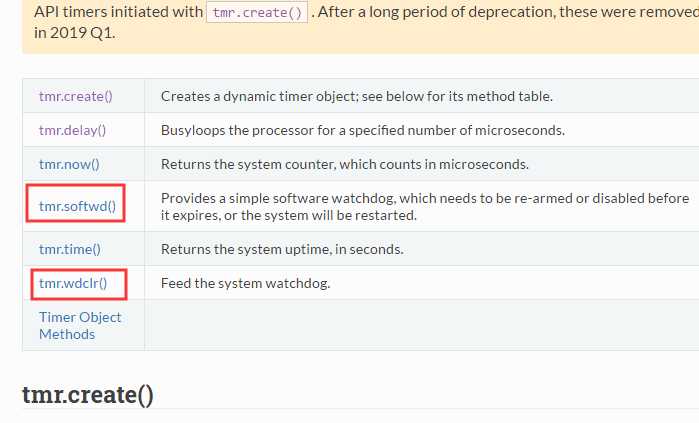Go to the tmr.now() documentation link
Screen dimensions: 699x423
pos(69,164)
